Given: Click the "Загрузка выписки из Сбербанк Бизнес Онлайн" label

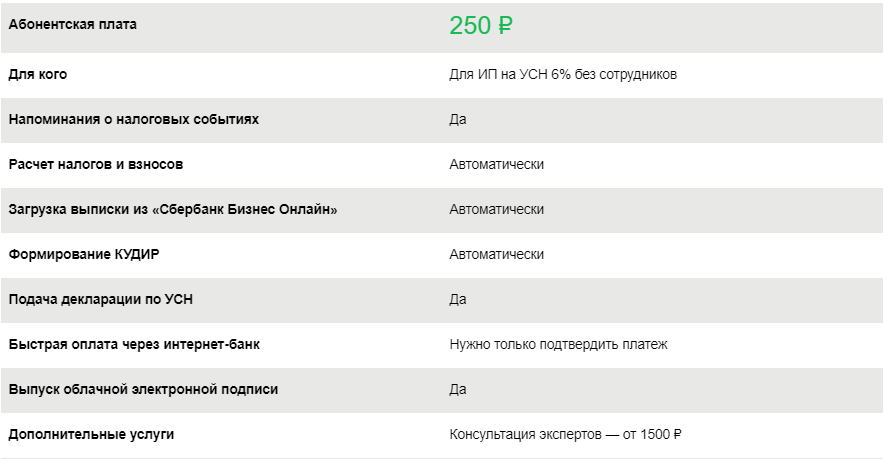Looking at the screenshot, I should click(x=173, y=209).
